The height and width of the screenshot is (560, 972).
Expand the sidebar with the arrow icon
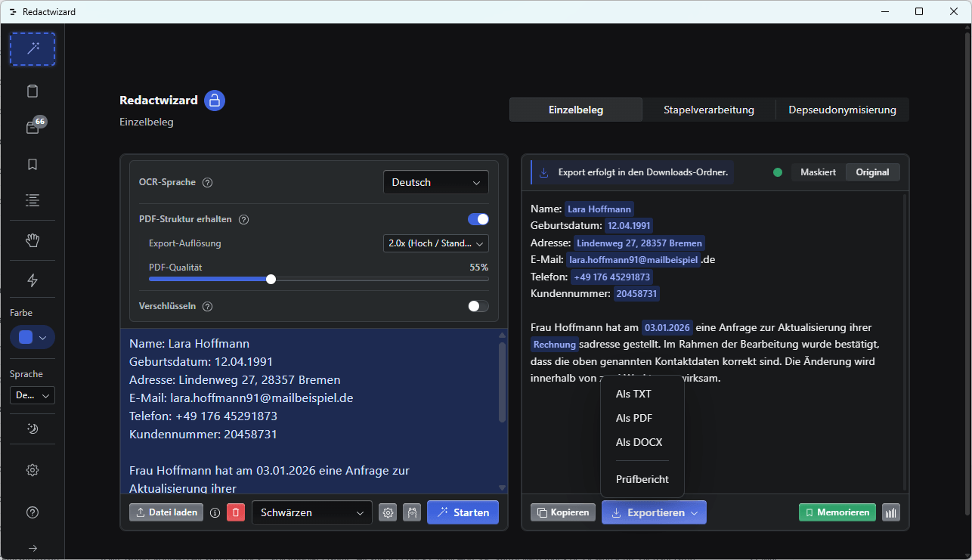[x=33, y=548]
